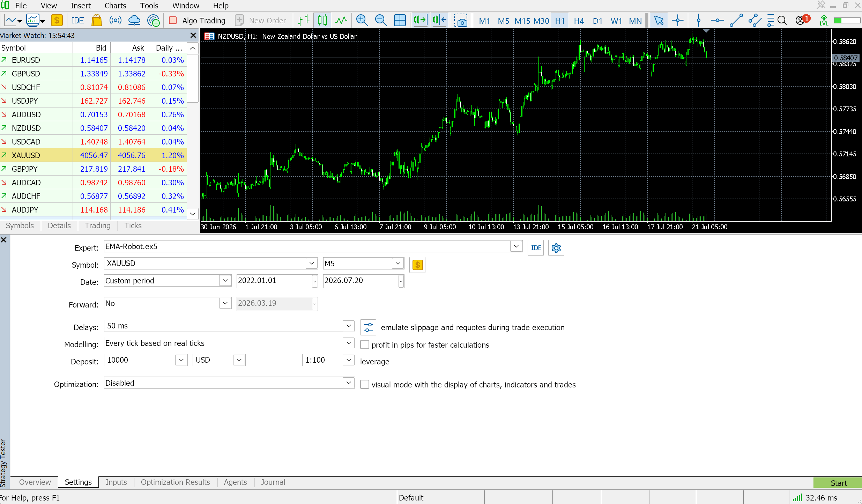The width and height of the screenshot is (862, 504).
Task: Tile chart windows grid icon
Action: (400, 21)
